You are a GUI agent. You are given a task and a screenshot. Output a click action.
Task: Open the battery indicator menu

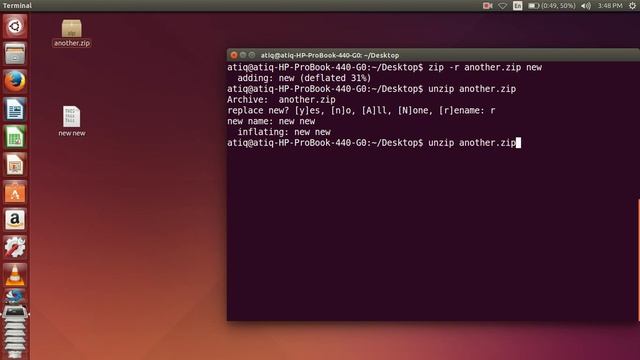tap(551, 6)
